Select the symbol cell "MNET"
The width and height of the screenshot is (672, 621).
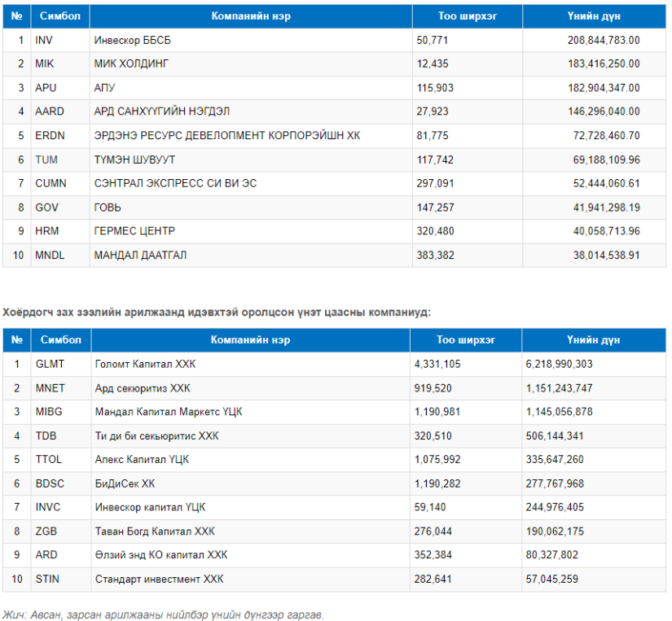(x=51, y=388)
